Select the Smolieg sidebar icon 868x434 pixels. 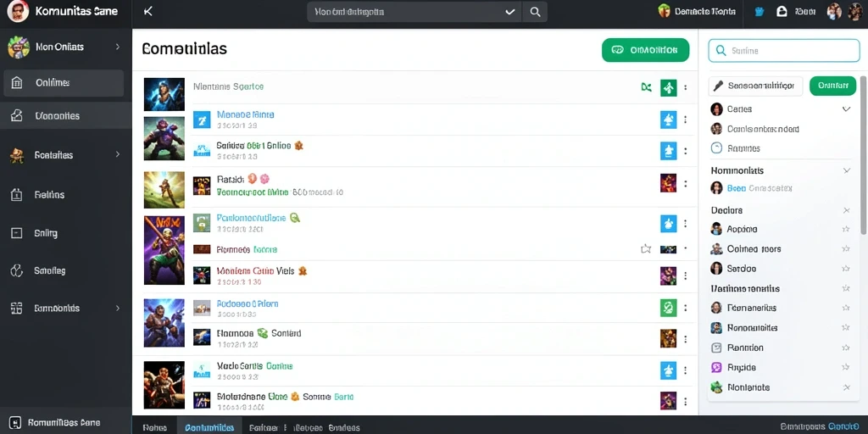pyautogui.click(x=17, y=270)
